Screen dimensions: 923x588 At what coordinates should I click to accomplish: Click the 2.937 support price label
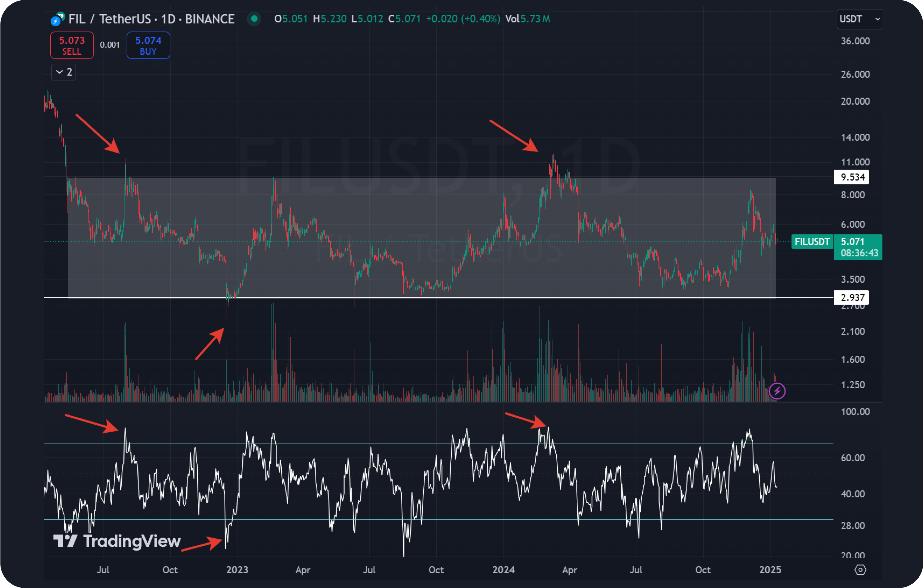(x=851, y=298)
